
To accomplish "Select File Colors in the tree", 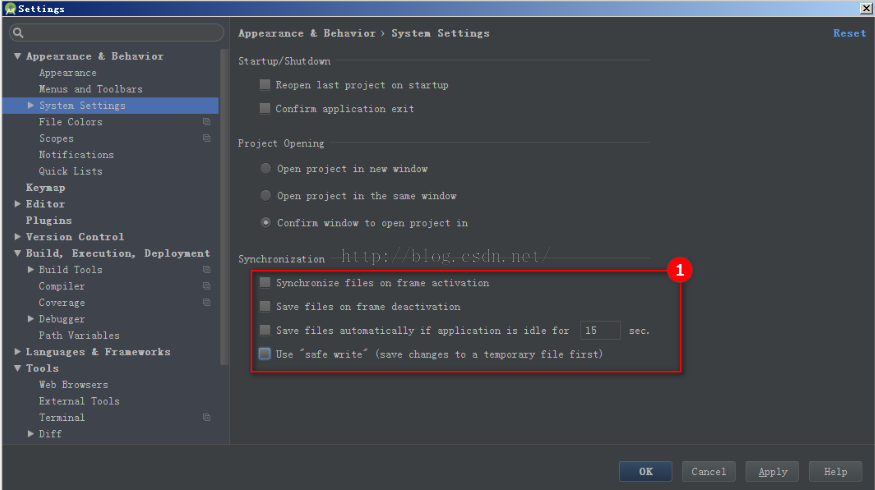I will tap(70, 122).
